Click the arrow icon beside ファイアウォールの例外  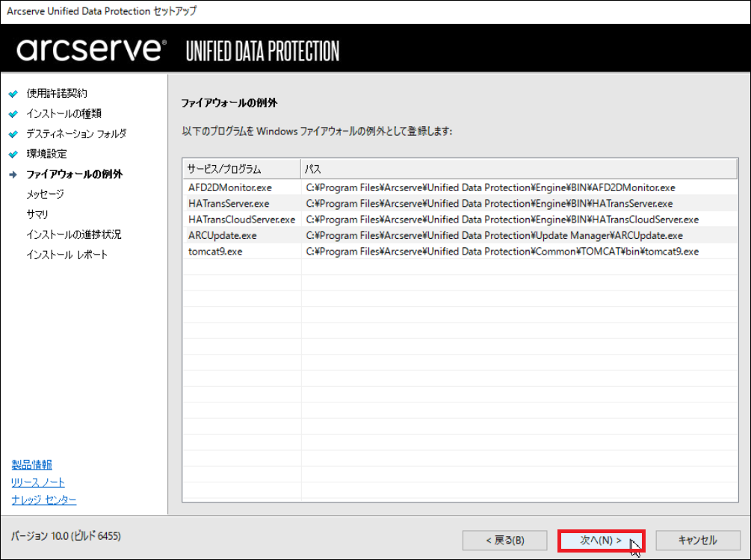(x=13, y=175)
